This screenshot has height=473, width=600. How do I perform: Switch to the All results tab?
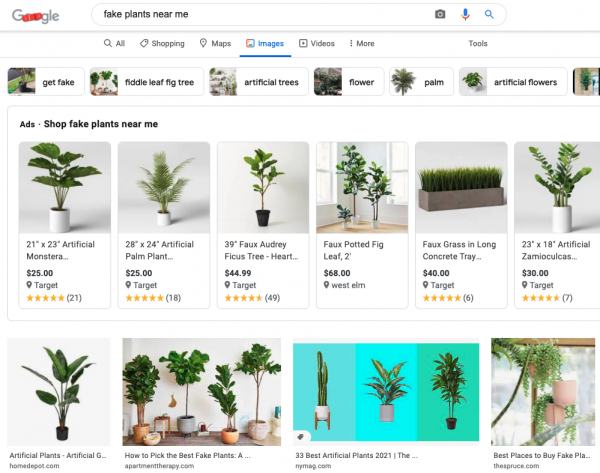(114, 43)
